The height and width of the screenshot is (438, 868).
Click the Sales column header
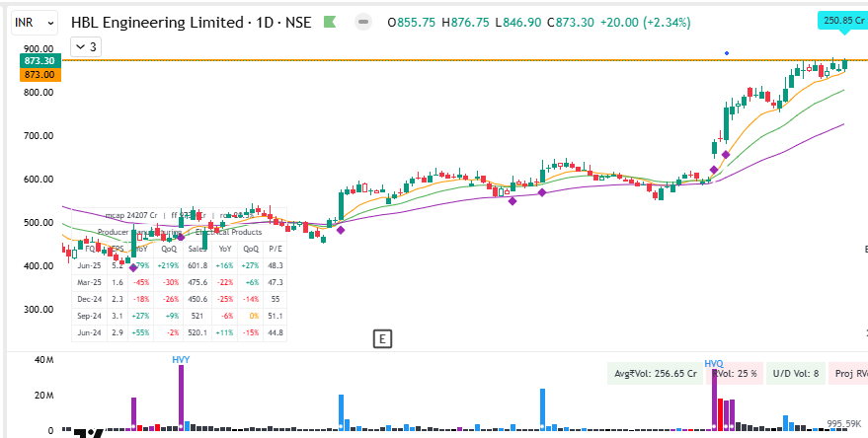(x=197, y=249)
